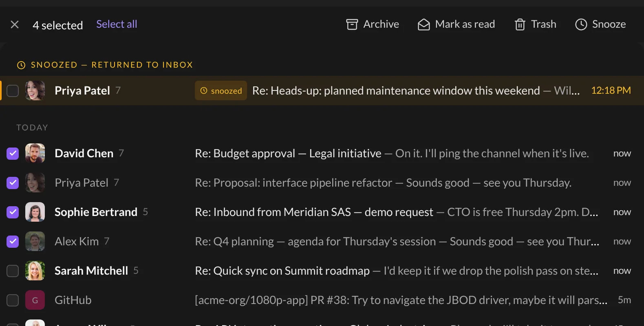Uncheck the Priya Patel Proposal email
The height and width of the screenshot is (326, 644).
tap(13, 183)
